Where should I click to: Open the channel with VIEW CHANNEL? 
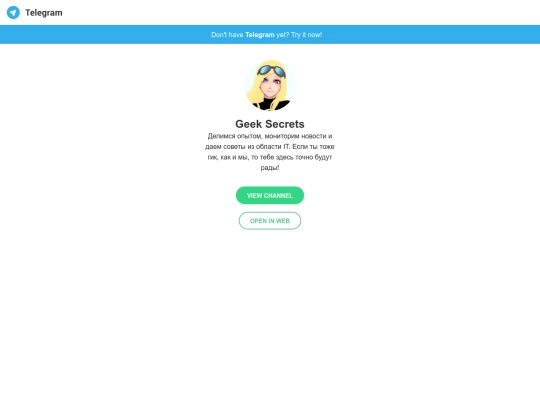[x=270, y=195]
